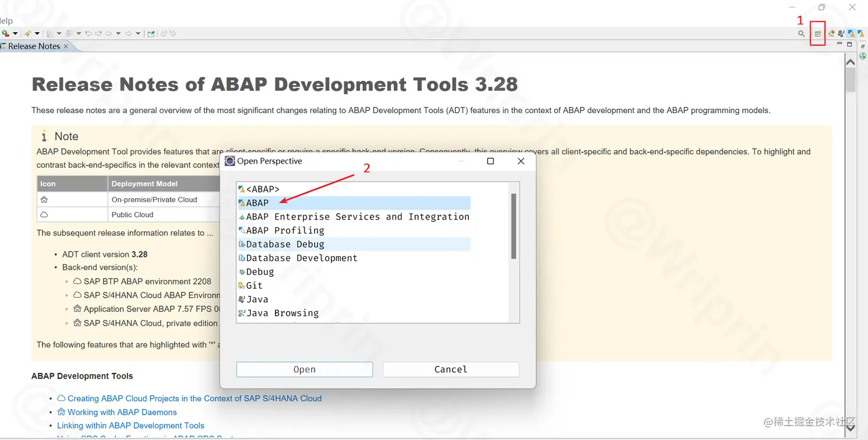
Task: Click the Back navigation arrow icon
Action: [x=108, y=33]
